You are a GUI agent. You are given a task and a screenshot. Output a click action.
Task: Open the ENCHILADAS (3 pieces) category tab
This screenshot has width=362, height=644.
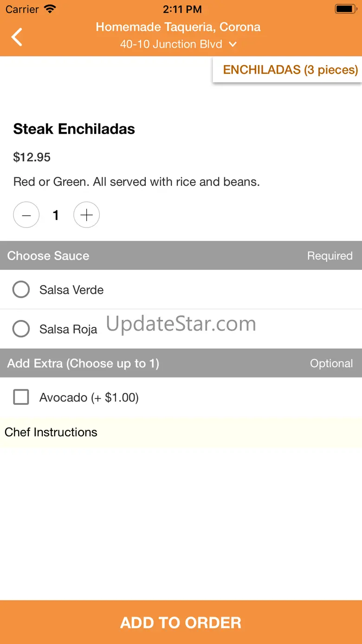[x=290, y=70]
